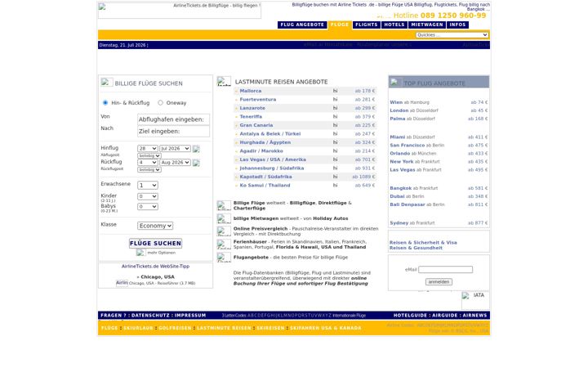Switch to the 'Hotels' navigation tab
Viewport: 588px width, 368px height.
point(394,25)
